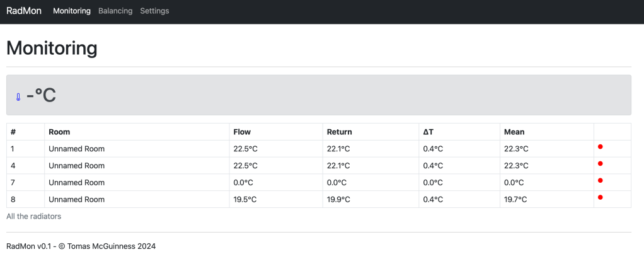Image resolution: width=644 pixels, height=259 pixels.
Task: Click the red status dot for radiator 8
Action: [x=600, y=197]
